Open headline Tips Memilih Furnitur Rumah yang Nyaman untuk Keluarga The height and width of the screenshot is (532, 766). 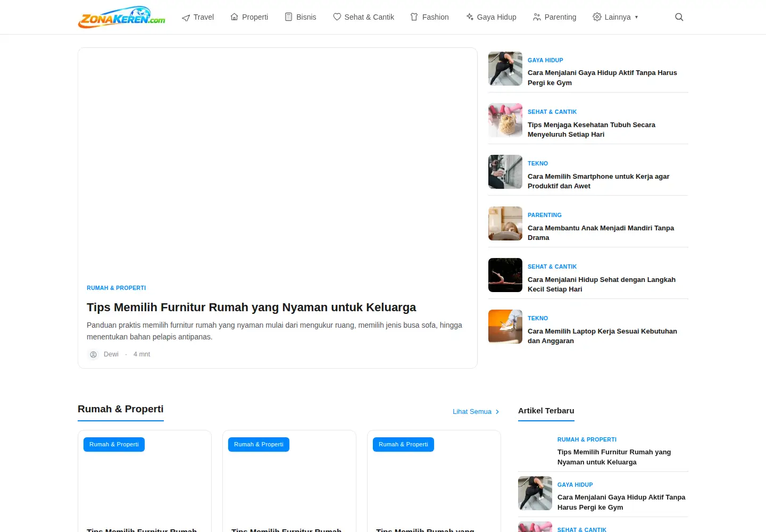click(251, 307)
